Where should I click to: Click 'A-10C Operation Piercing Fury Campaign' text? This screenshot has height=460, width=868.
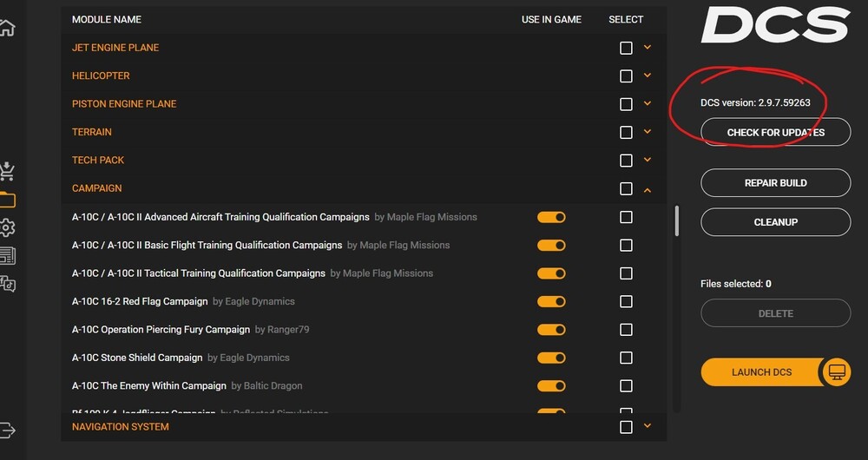click(x=161, y=330)
